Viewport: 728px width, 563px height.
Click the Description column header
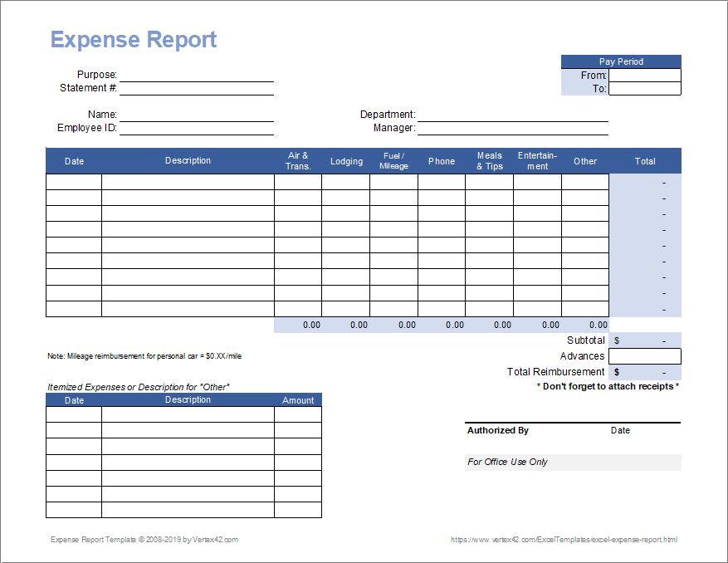click(x=188, y=160)
